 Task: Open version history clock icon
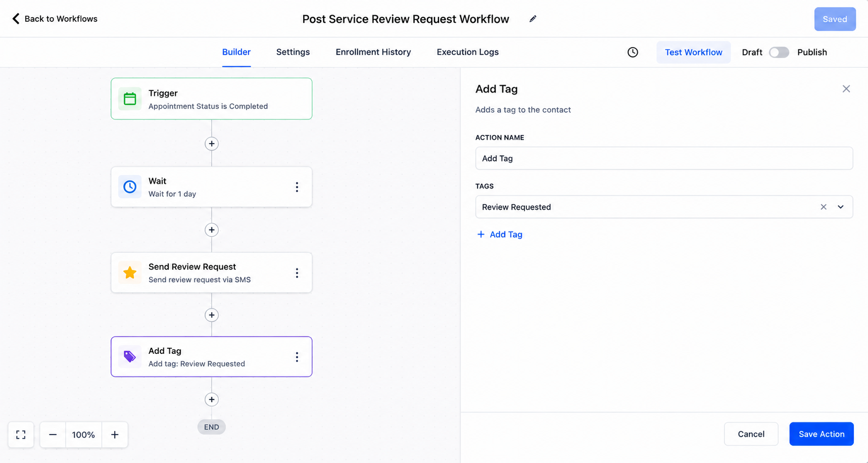[x=633, y=52]
